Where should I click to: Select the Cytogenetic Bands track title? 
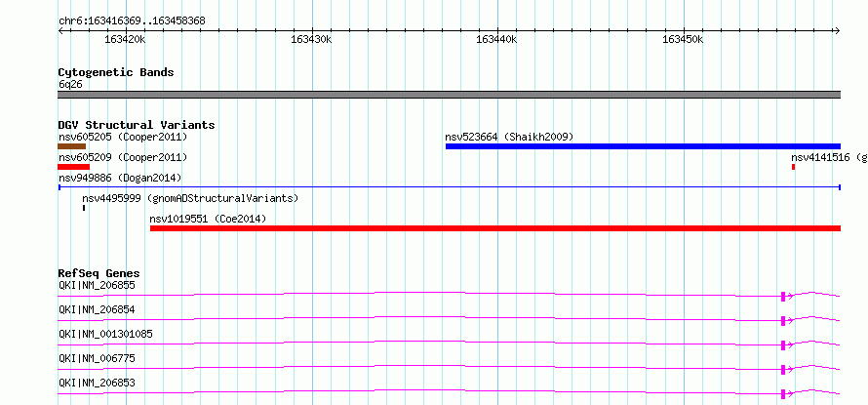coord(116,72)
